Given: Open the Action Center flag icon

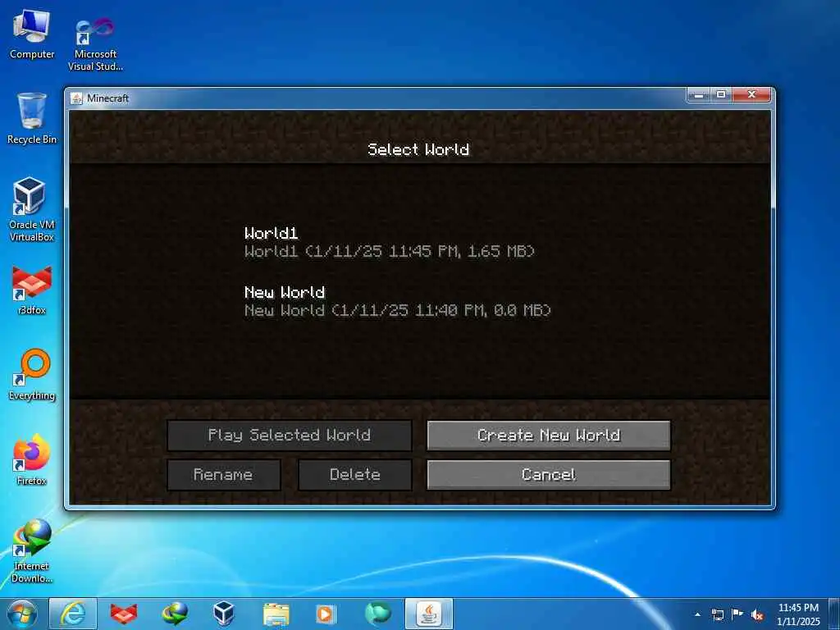Looking at the screenshot, I should [737, 614].
